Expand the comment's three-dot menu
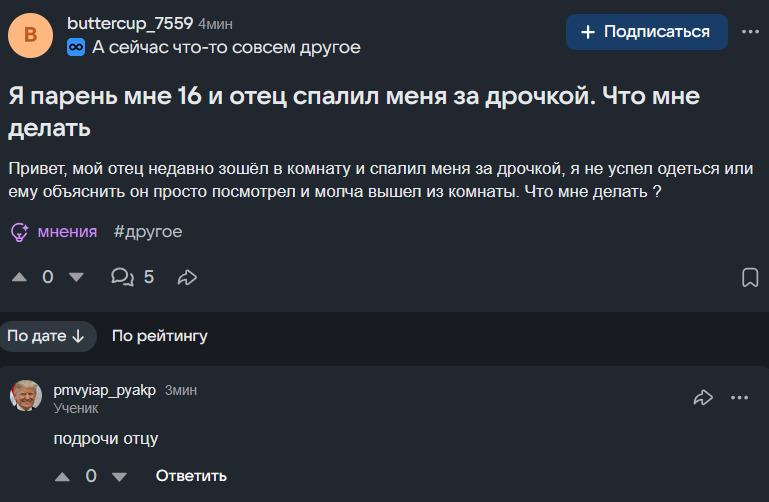 click(739, 398)
